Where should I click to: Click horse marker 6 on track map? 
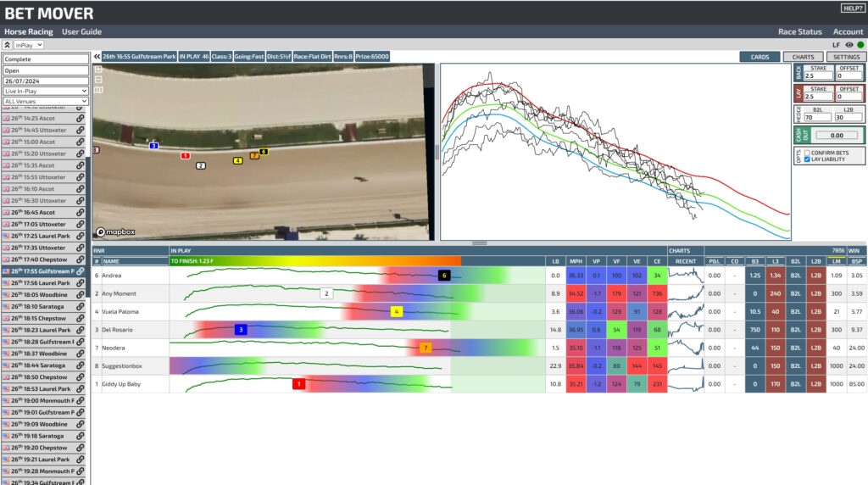pyautogui.click(x=264, y=152)
